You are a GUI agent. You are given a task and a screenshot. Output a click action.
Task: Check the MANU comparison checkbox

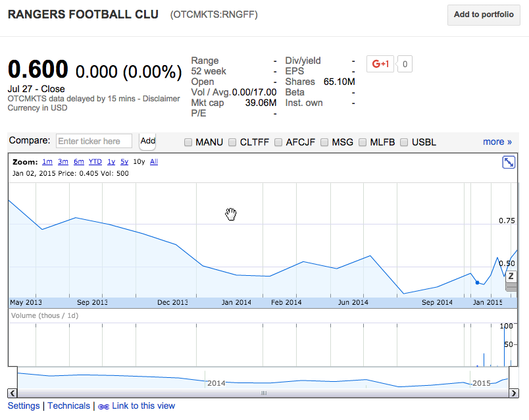coord(188,142)
